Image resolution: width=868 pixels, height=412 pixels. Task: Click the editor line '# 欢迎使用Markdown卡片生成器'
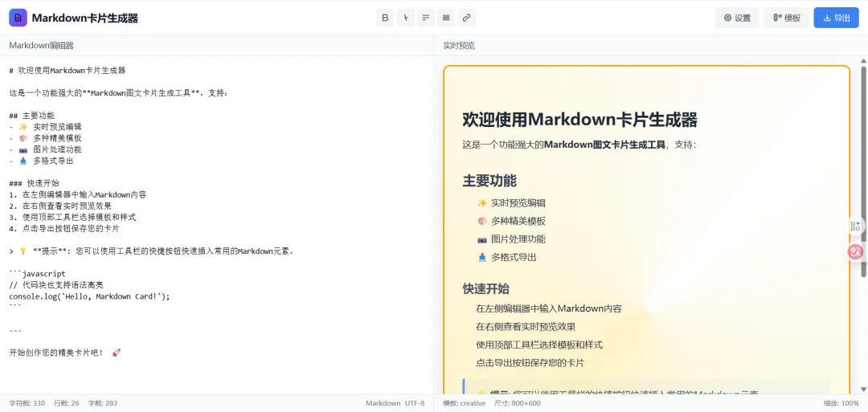pyautogui.click(x=68, y=70)
